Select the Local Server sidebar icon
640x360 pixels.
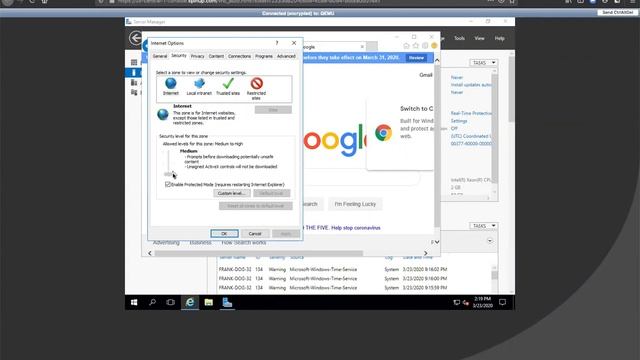[134, 73]
